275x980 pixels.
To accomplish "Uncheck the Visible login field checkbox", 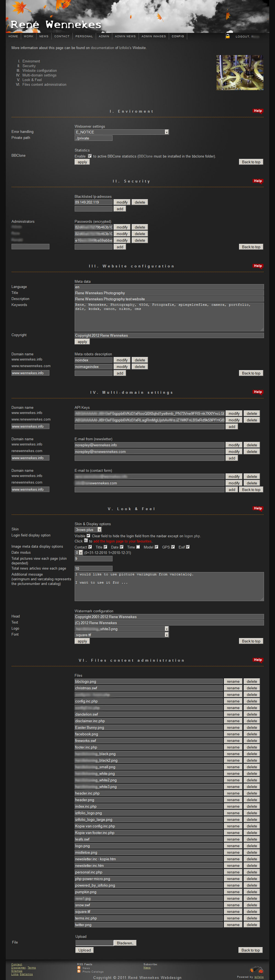I will (x=88, y=536).
